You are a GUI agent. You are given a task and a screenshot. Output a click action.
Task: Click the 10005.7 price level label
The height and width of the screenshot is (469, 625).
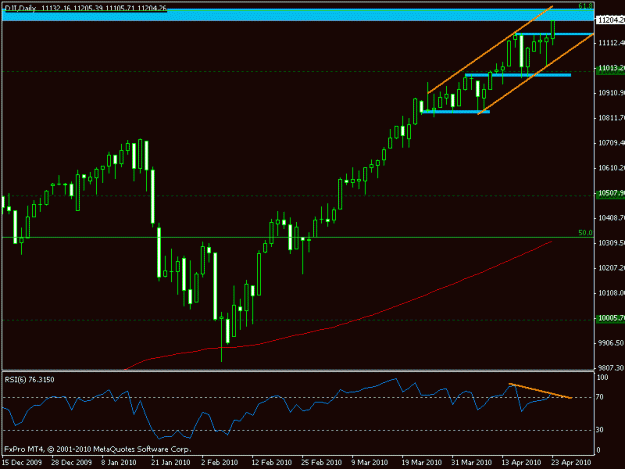click(611, 318)
